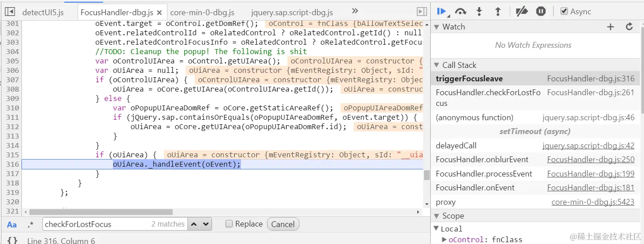The image size is (644, 244).
Task: Toggle case-sensitive search (Aa)
Action: point(12,224)
